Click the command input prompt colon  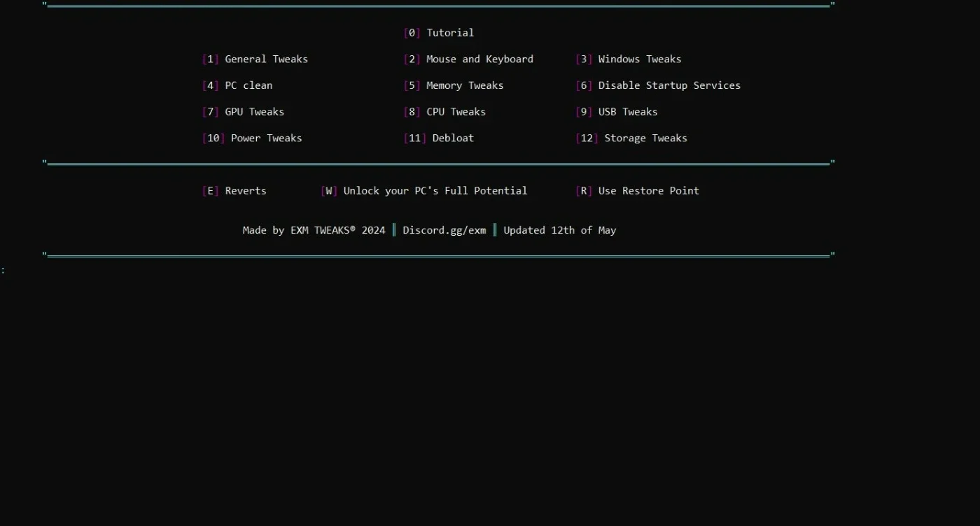pyautogui.click(x=3, y=270)
